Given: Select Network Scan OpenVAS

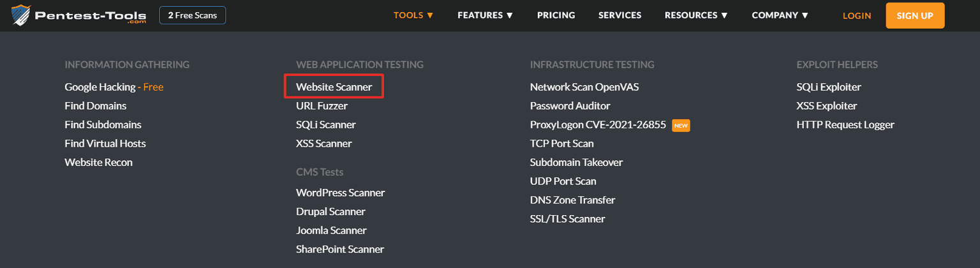Looking at the screenshot, I should pyautogui.click(x=584, y=87).
